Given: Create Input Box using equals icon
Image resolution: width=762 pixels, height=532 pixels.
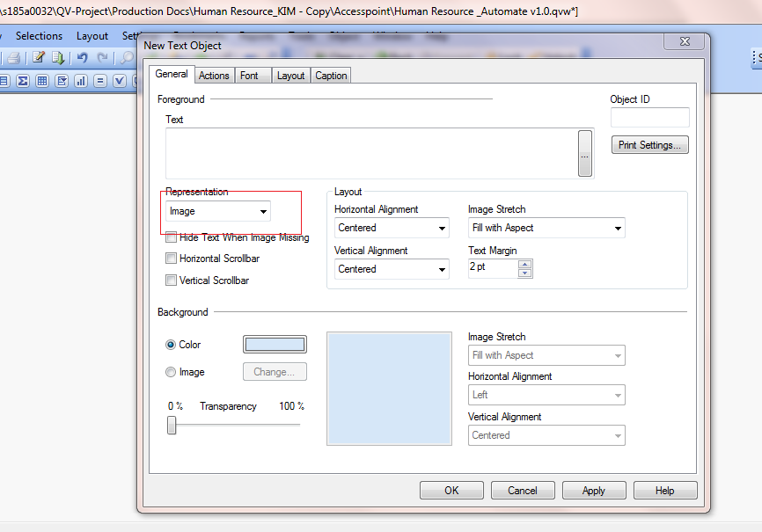Looking at the screenshot, I should coord(100,81).
